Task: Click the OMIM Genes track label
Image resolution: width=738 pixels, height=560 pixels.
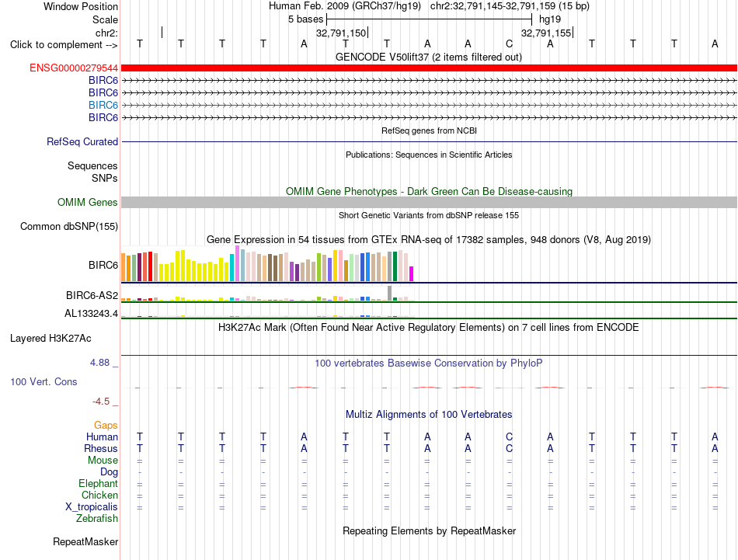Action: click(88, 203)
